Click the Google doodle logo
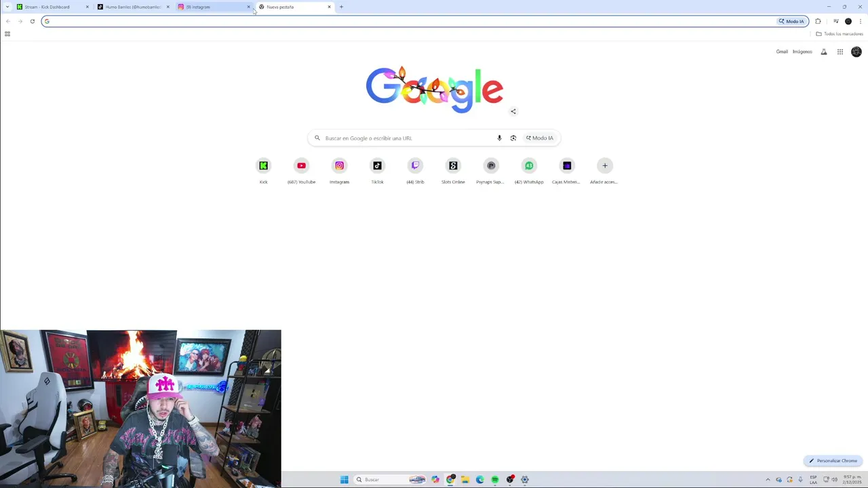The image size is (868, 488). pos(434,89)
